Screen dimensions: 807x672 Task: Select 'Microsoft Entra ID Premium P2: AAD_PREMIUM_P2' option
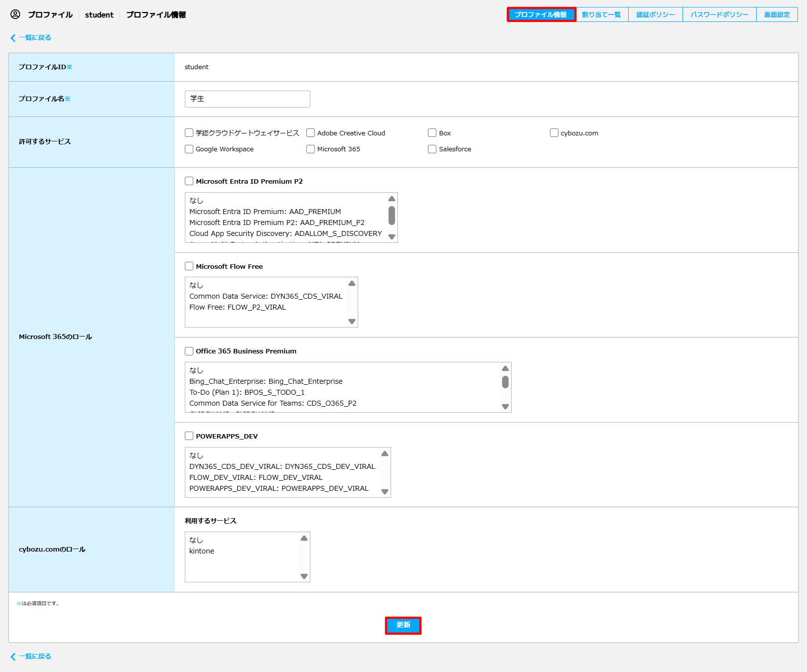(277, 223)
